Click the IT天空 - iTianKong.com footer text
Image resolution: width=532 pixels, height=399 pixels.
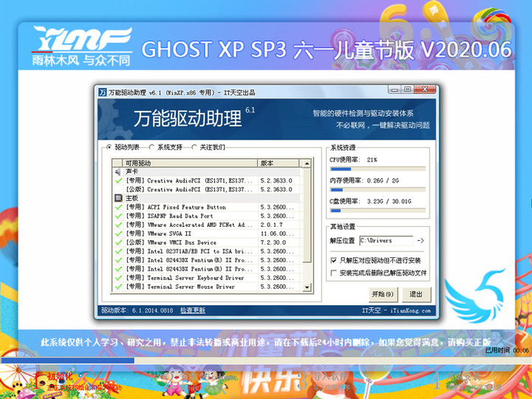[396, 310]
